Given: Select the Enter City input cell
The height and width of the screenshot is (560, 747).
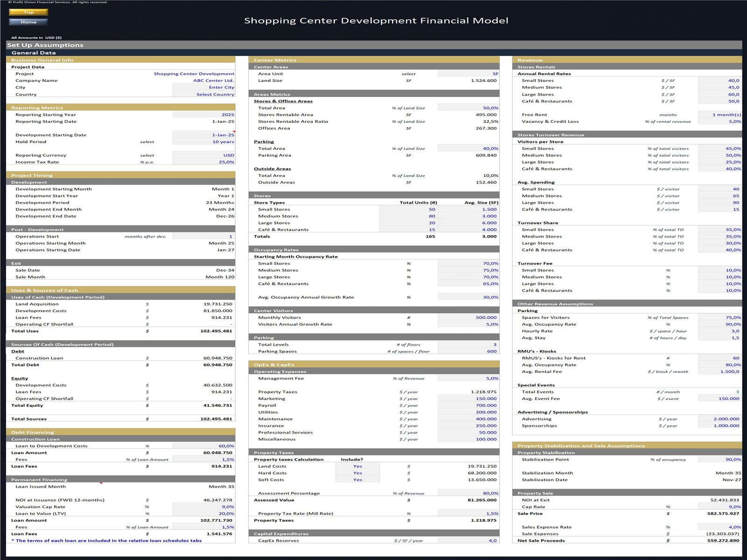Looking at the screenshot, I should click(x=204, y=87).
